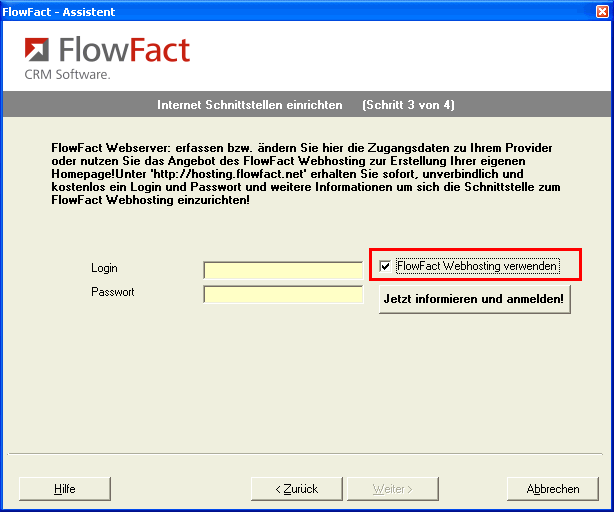Go back with the Zurück button

pyautogui.click(x=297, y=489)
